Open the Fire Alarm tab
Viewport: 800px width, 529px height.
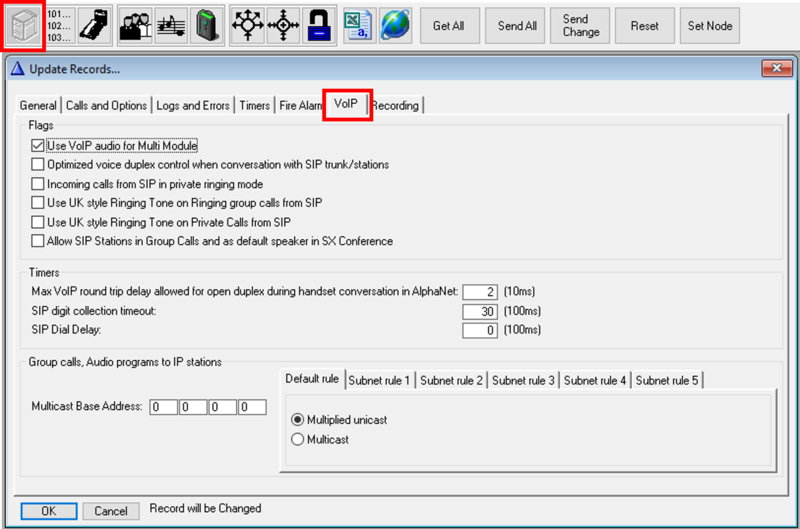tap(301, 106)
